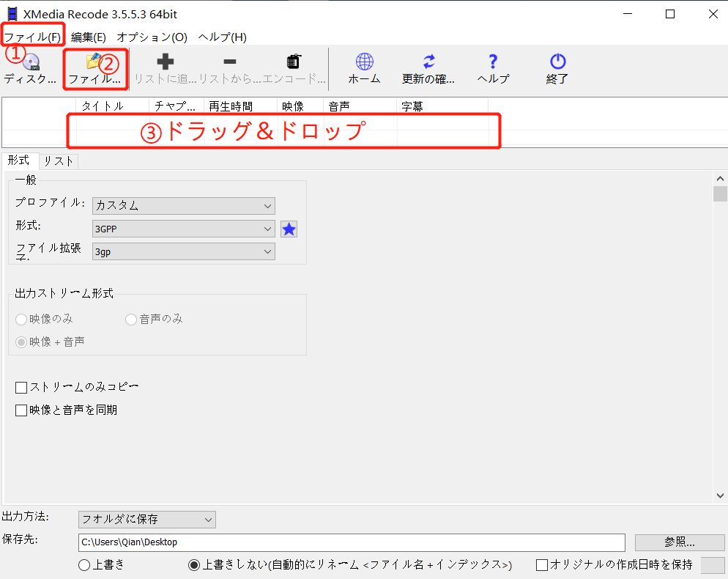
Task: Click the XMedia Recode app icon in title bar
Action: point(12,15)
